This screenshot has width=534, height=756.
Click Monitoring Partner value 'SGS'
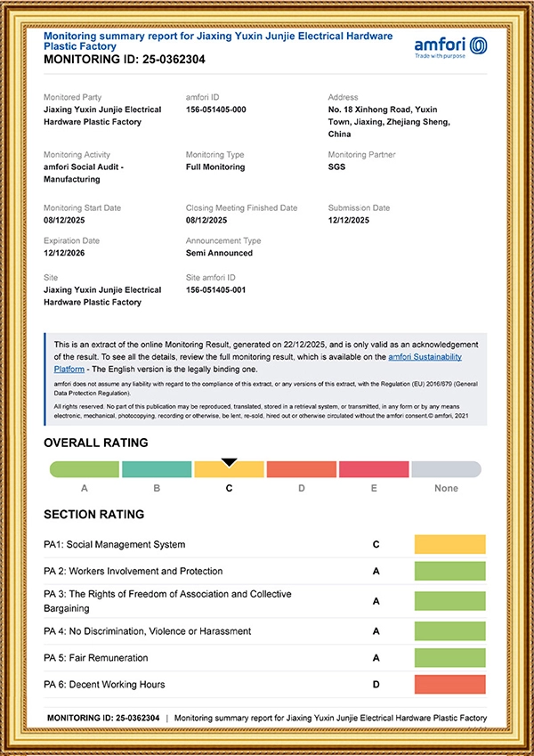tap(337, 167)
